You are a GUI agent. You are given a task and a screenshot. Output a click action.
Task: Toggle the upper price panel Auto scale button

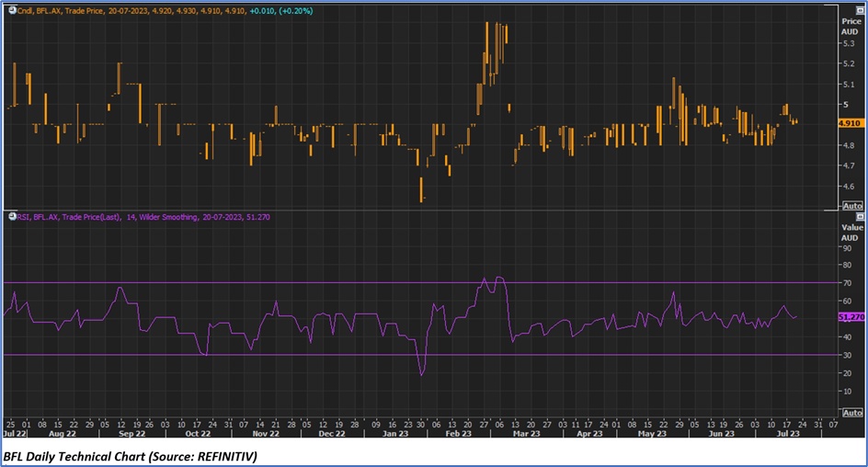[852, 205]
